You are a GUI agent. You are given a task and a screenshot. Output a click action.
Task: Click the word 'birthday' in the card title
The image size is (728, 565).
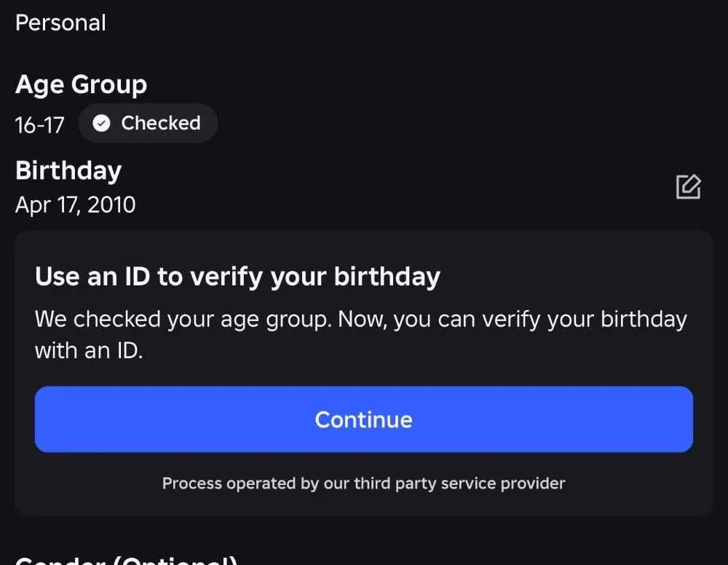click(x=387, y=277)
